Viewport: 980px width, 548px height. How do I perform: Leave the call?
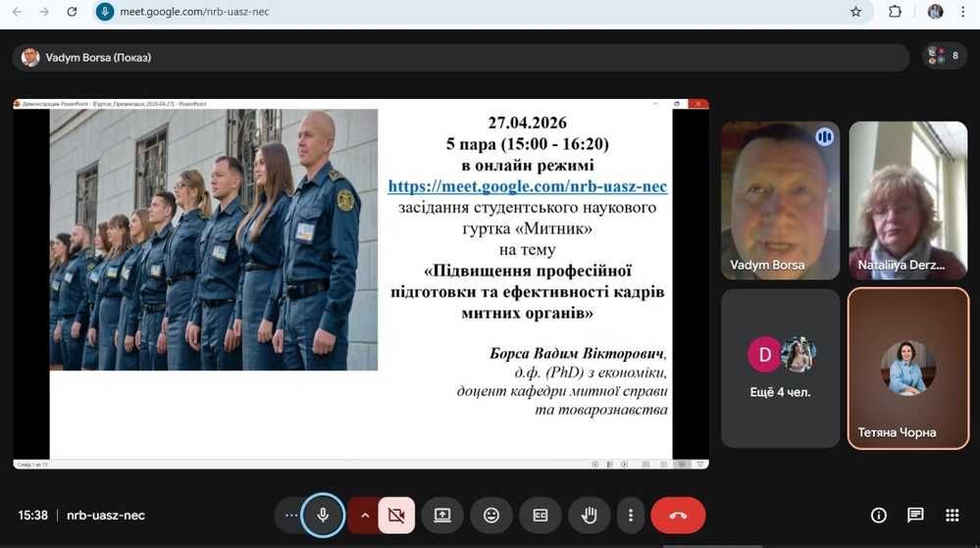[678, 515]
